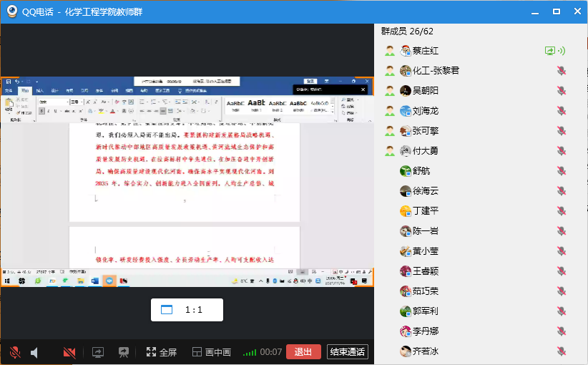Turn on the disabled camera
Screen dimensions: 588x365
[x=69, y=352]
